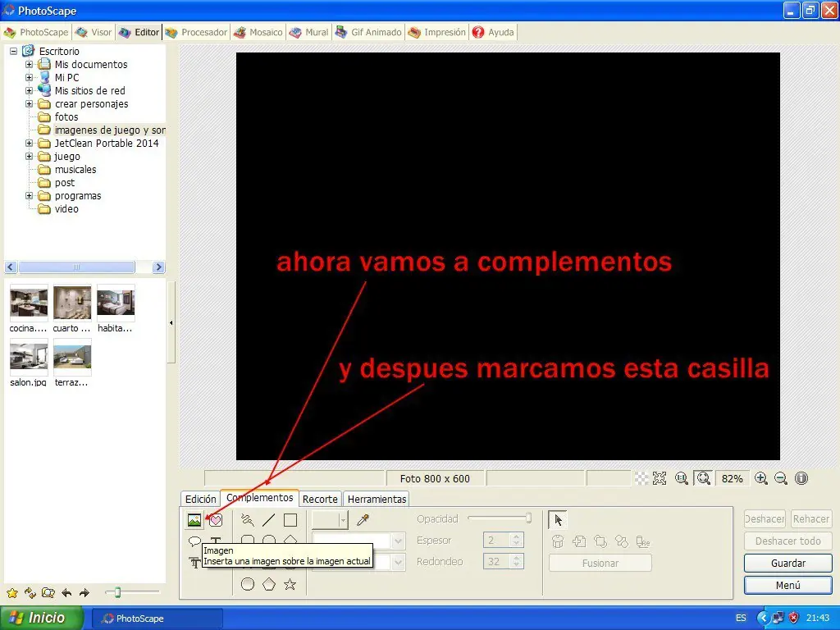Expand the crear personajes folder
Screen dimensions: 840x630
pyautogui.click(x=29, y=104)
